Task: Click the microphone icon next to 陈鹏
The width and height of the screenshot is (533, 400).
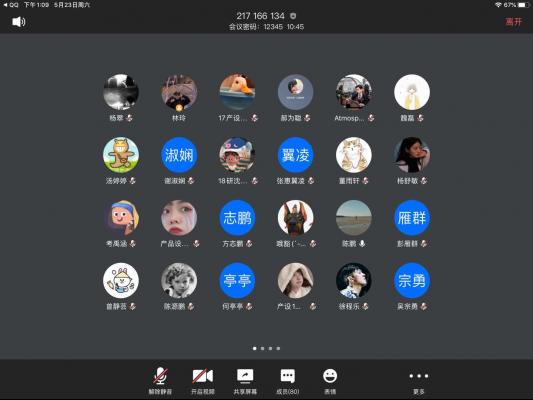Action: pyautogui.click(x=362, y=243)
